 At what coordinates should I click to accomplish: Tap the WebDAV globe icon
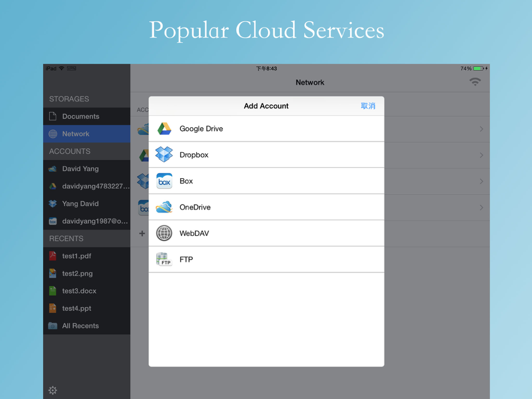pos(164,233)
